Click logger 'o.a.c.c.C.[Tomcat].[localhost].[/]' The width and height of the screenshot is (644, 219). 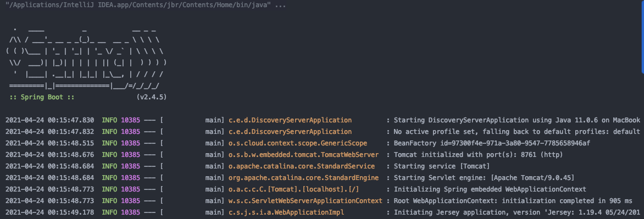tap(294, 189)
